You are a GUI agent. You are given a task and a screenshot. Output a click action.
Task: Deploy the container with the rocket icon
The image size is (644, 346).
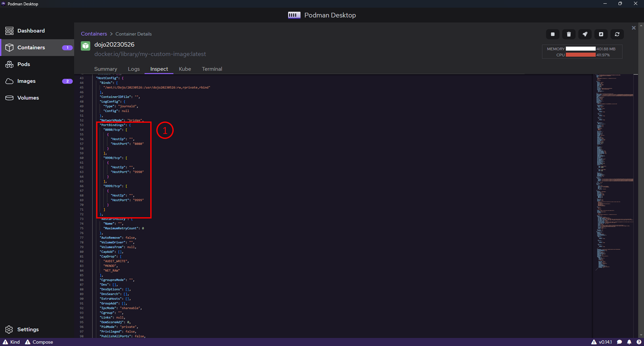click(x=585, y=34)
